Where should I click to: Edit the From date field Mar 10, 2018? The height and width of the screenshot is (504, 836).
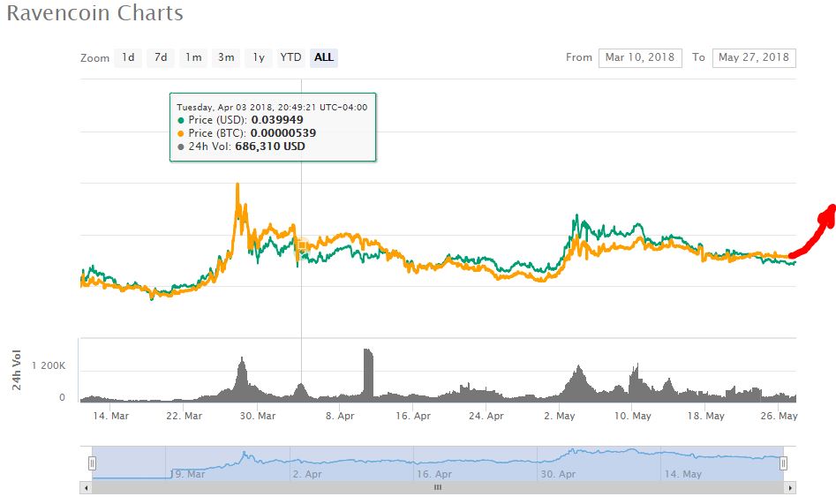640,57
